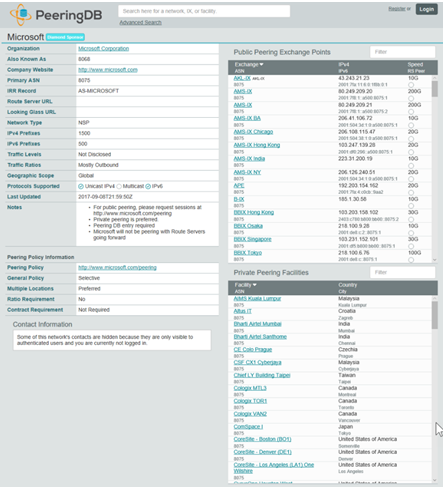This screenshot has width=443, height=487.
Task: Open the AKL-IX exchange link
Action: [x=242, y=78]
